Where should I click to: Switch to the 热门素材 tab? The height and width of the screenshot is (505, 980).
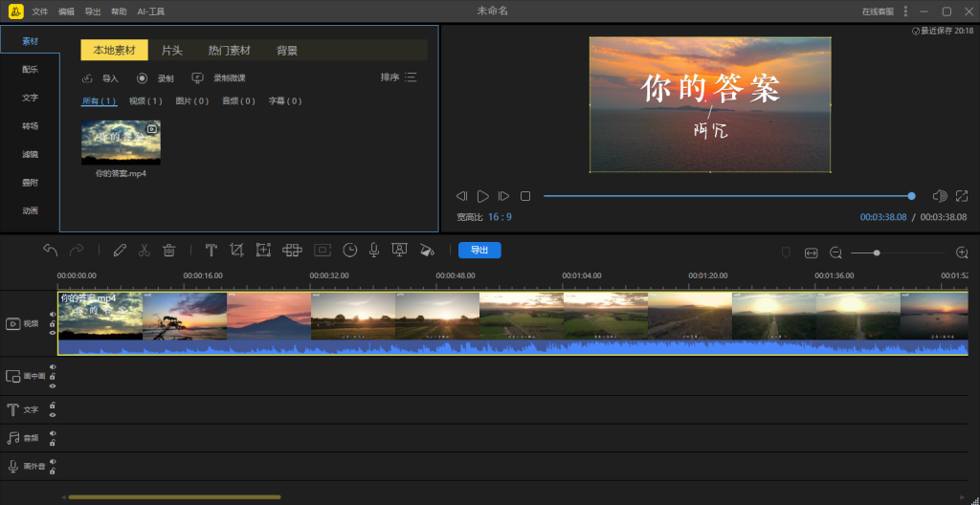point(230,51)
